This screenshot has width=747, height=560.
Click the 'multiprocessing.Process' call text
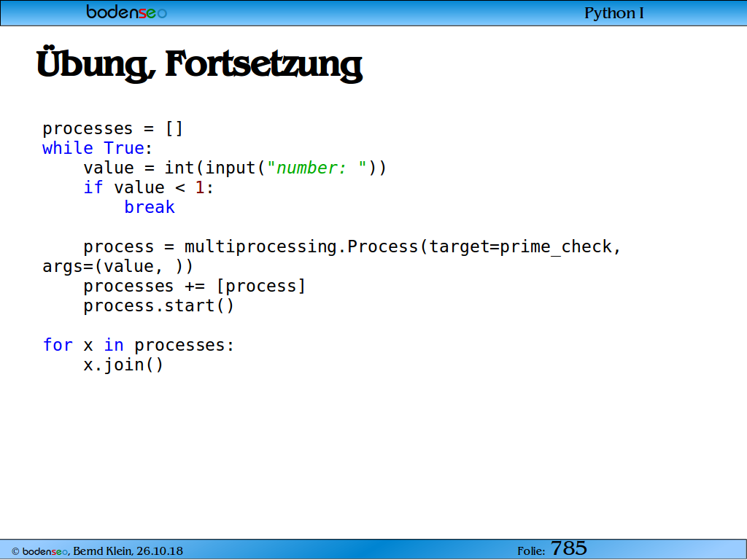pyautogui.click(x=301, y=246)
